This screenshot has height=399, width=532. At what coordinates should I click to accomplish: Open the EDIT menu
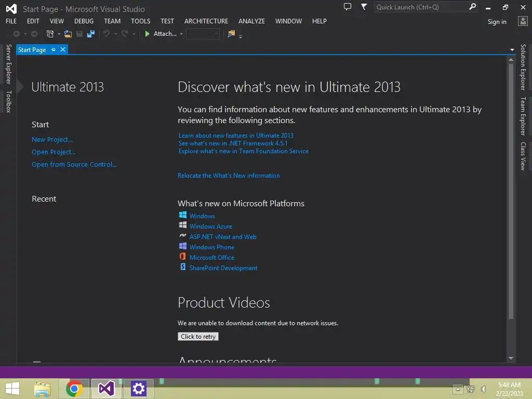click(x=33, y=21)
